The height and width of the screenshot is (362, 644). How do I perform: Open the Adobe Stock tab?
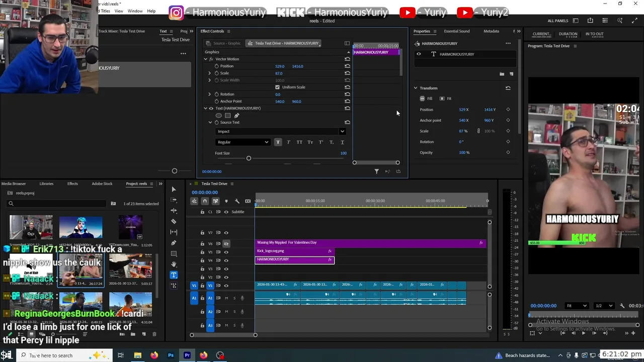(x=102, y=184)
